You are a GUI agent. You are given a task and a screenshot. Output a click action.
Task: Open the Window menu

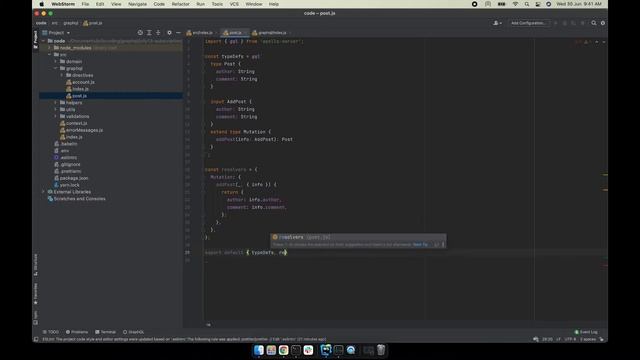254,4
